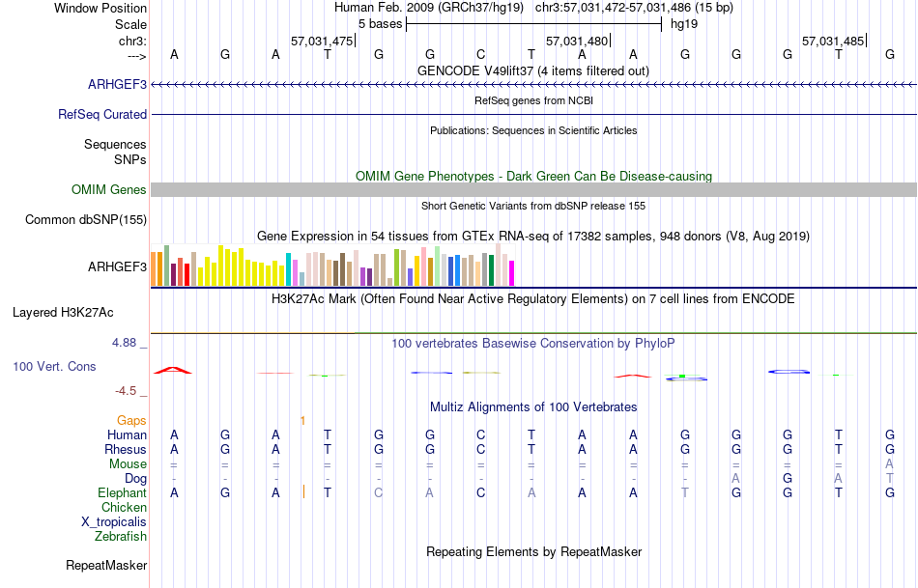Click the red PhyloP 'A' logo at first base
This screenshot has height=588, width=918.
click(x=173, y=371)
